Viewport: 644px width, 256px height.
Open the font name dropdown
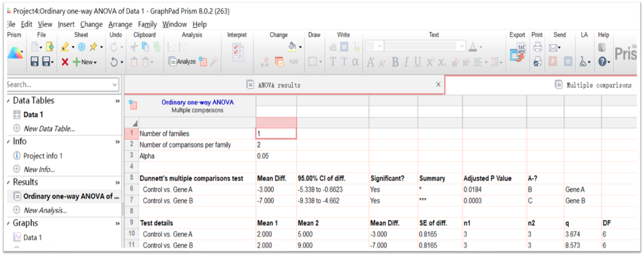click(x=463, y=46)
